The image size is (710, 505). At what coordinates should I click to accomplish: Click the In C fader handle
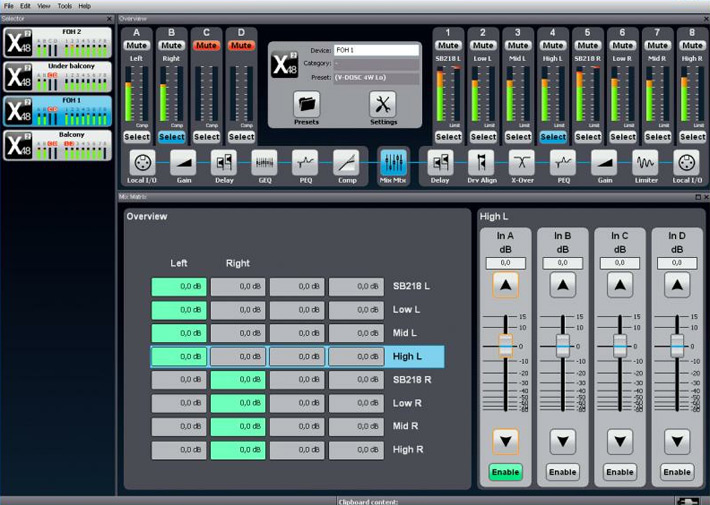coord(620,344)
